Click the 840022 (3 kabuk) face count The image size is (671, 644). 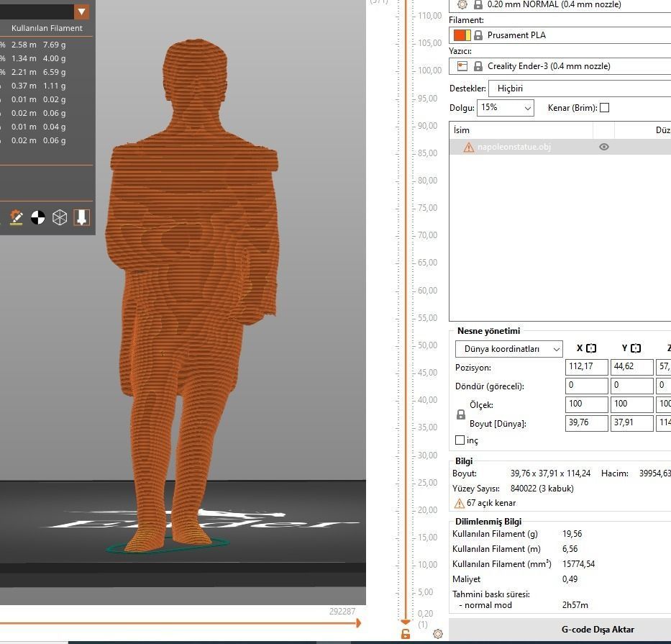[542, 489]
